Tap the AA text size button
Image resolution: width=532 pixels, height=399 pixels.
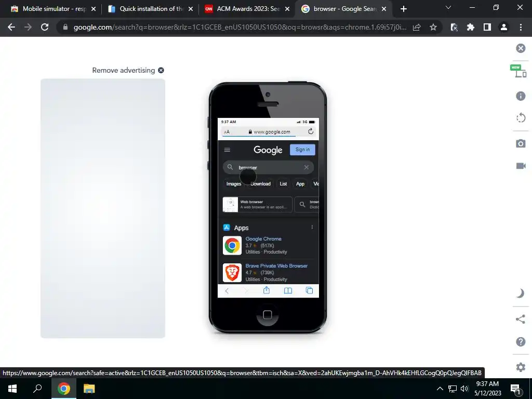click(227, 132)
